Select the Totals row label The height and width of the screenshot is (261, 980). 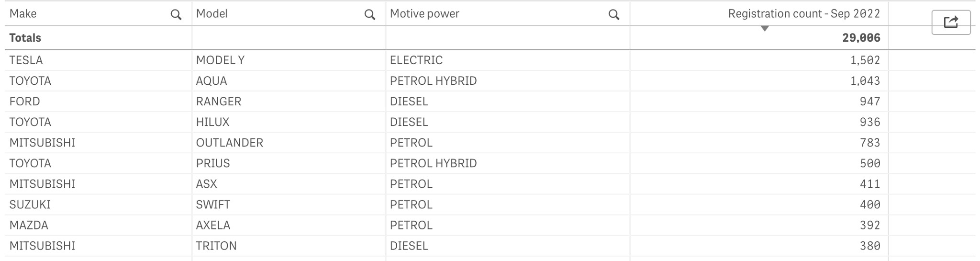click(x=25, y=38)
